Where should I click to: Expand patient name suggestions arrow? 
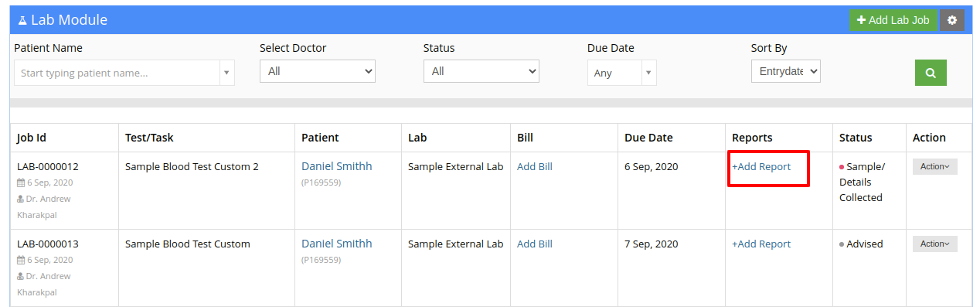[x=226, y=73]
